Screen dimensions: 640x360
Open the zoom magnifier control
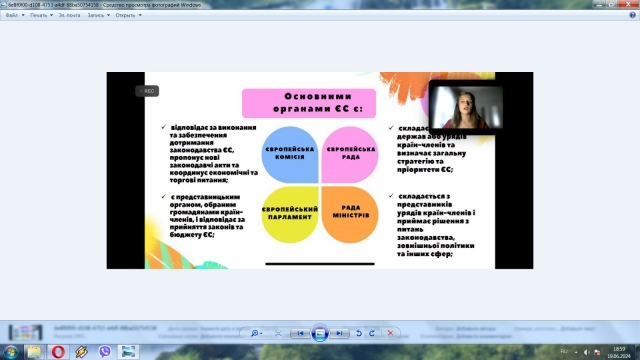(x=256, y=333)
